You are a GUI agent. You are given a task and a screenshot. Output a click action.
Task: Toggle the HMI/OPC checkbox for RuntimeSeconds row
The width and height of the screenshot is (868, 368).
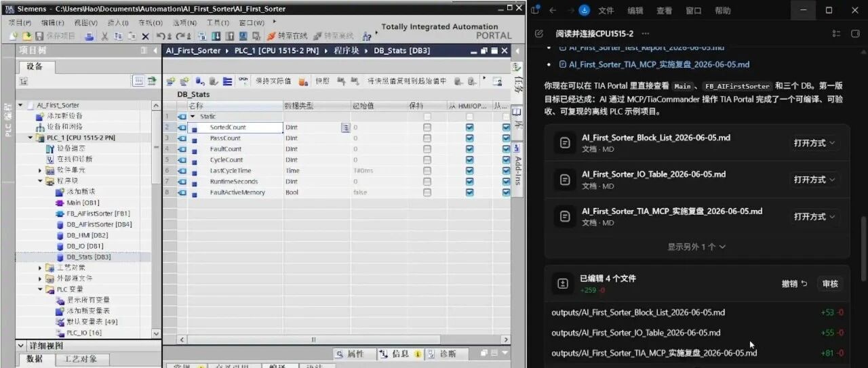pos(469,182)
